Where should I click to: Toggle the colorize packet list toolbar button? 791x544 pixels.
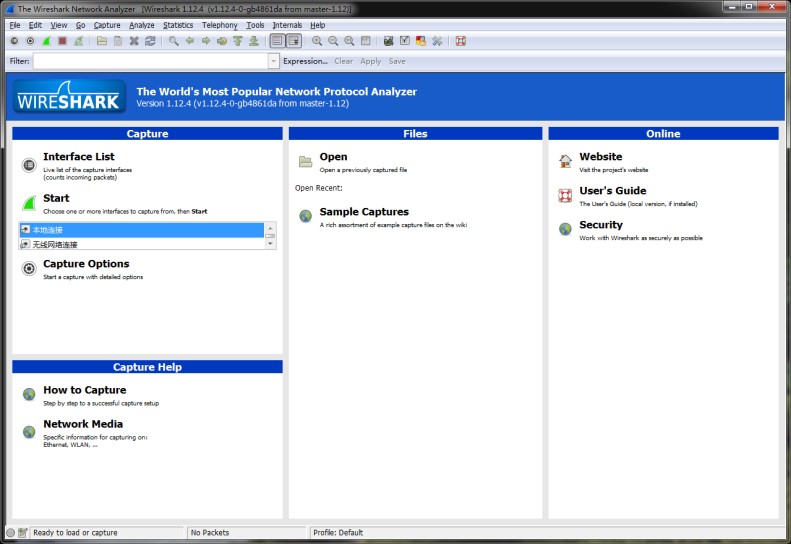(x=277, y=41)
